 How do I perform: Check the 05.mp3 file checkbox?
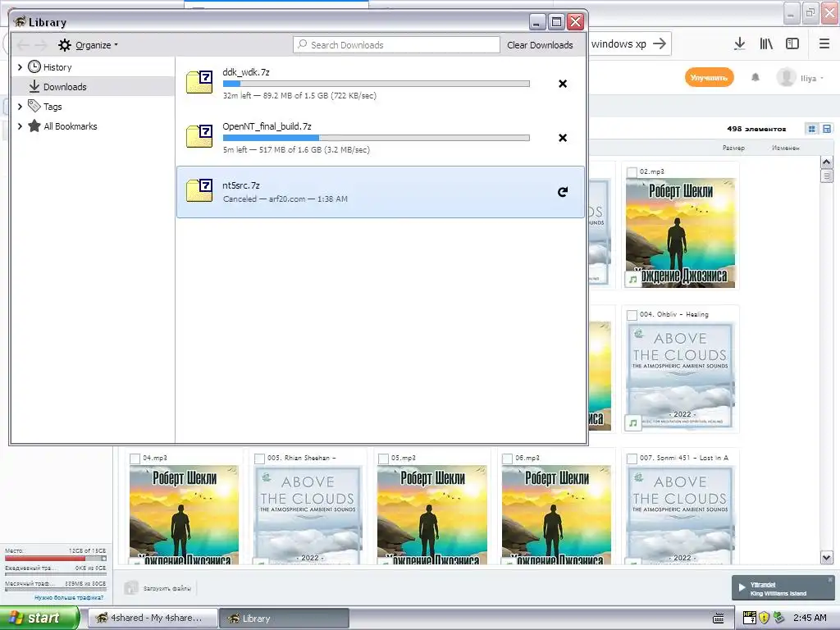click(384, 459)
